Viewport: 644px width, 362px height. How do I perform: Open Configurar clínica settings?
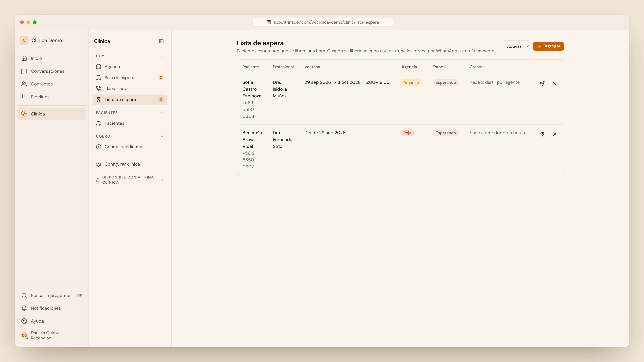[130, 164]
